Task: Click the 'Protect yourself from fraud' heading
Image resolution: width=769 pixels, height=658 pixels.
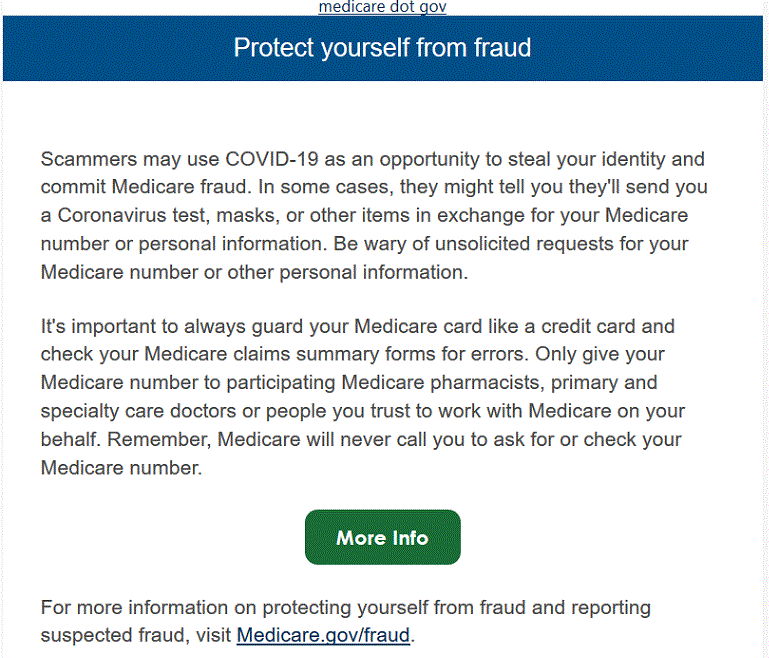Action: (x=382, y=48)
